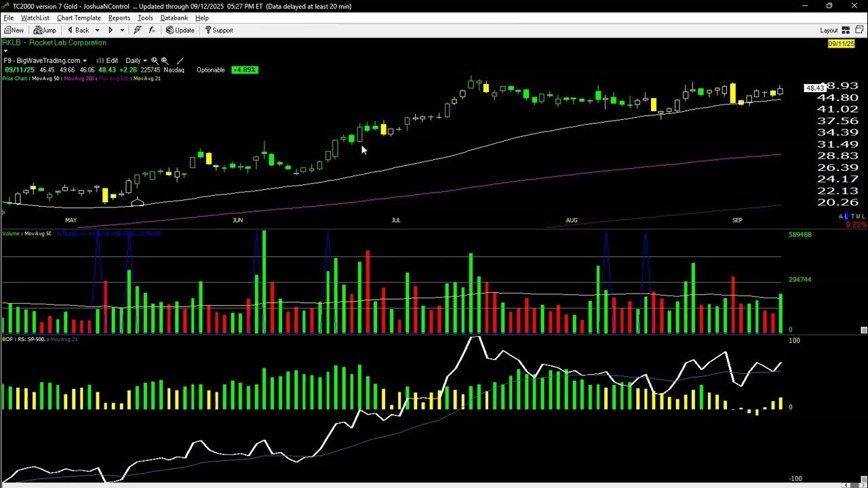
Task: Click the TC2000 app icon in title bar
Action: pos(5,6)
